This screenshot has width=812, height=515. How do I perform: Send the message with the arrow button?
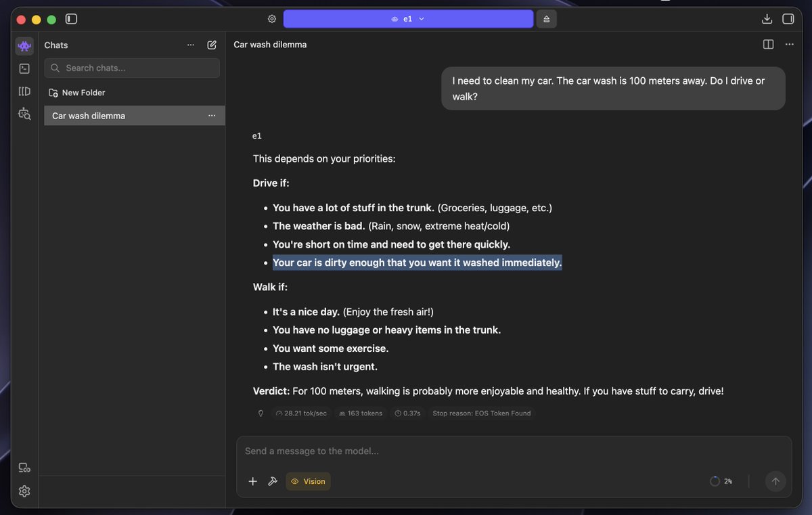(x=775, y=481)
